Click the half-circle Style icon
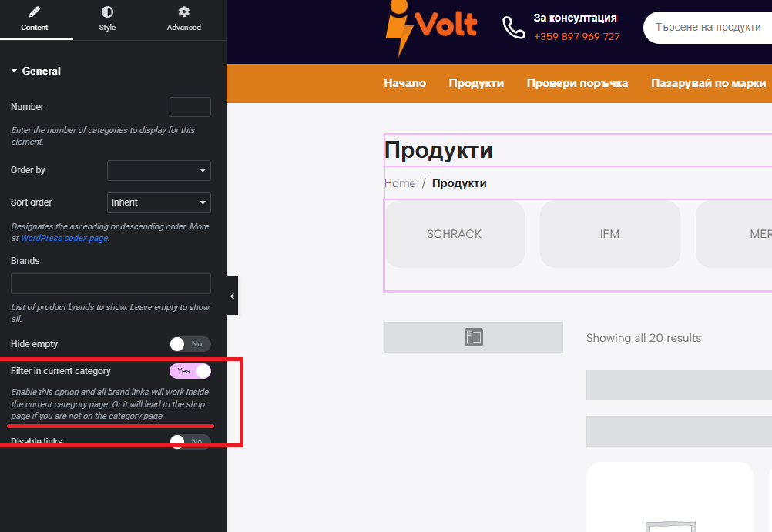 [107, 12]
